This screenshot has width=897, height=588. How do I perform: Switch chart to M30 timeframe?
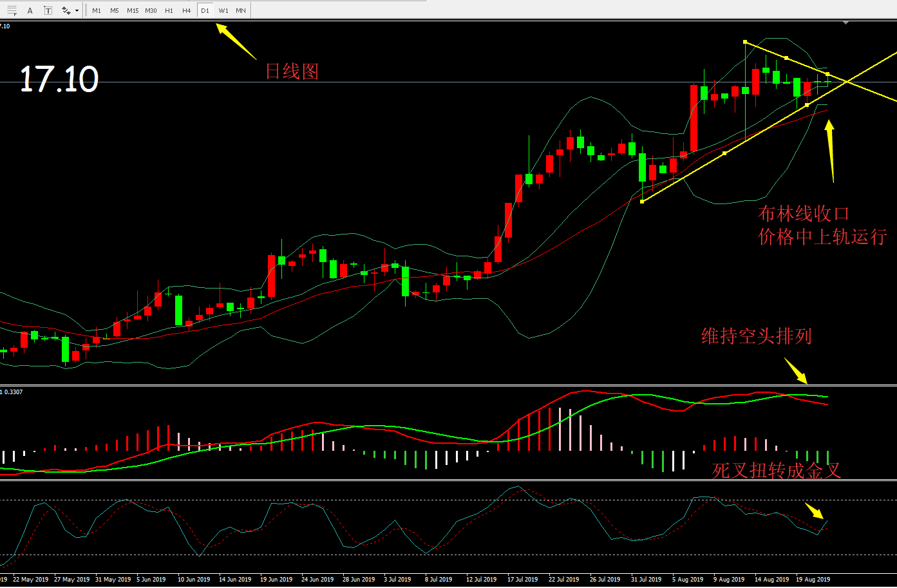click(151, 10)
